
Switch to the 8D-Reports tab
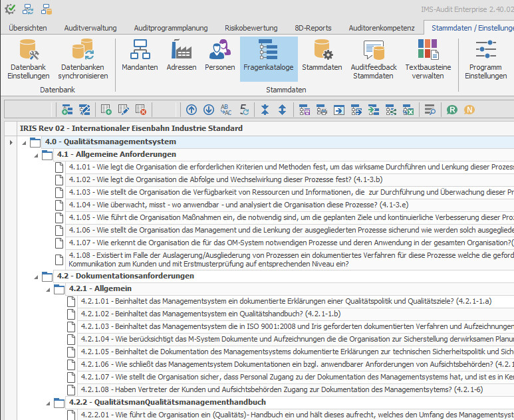(313, 28)
